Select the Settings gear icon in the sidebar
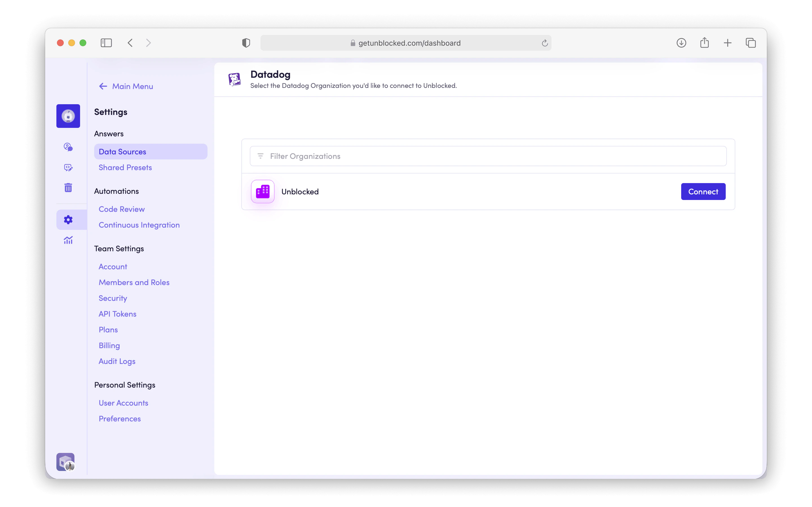Image resolution: width=812 pixels, height=507 pixels. (68, 219)
